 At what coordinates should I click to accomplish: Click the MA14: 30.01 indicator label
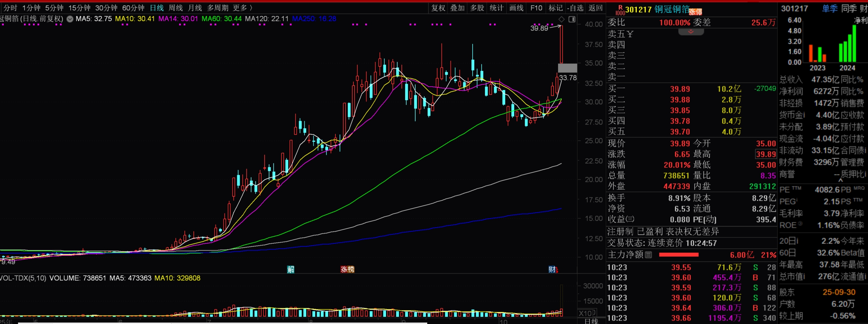tap(178, 19)
